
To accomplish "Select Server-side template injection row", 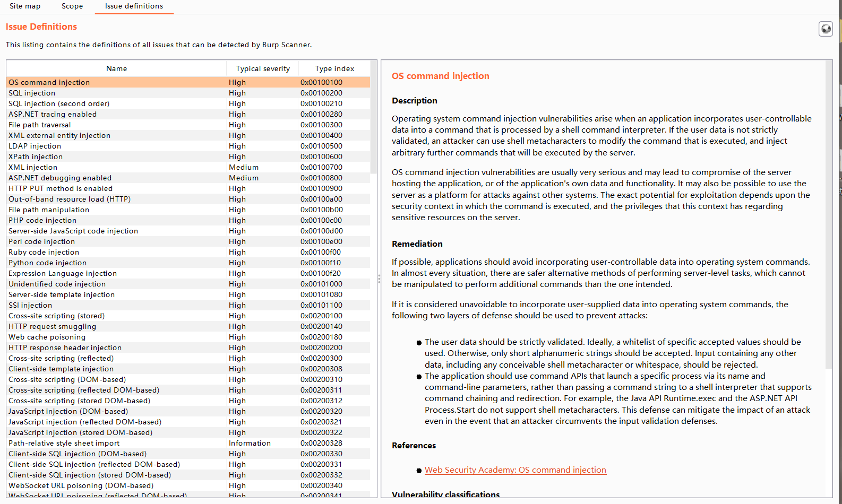I will 188,294.
